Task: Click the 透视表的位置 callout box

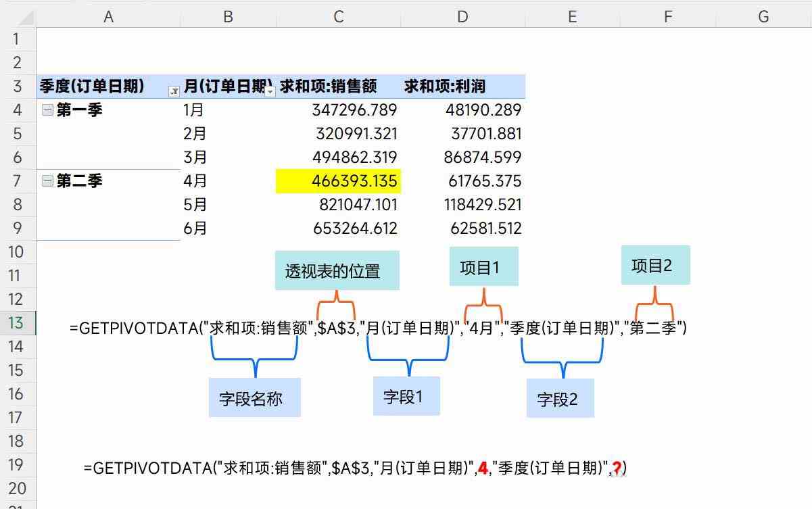Action: click(337, 270)
